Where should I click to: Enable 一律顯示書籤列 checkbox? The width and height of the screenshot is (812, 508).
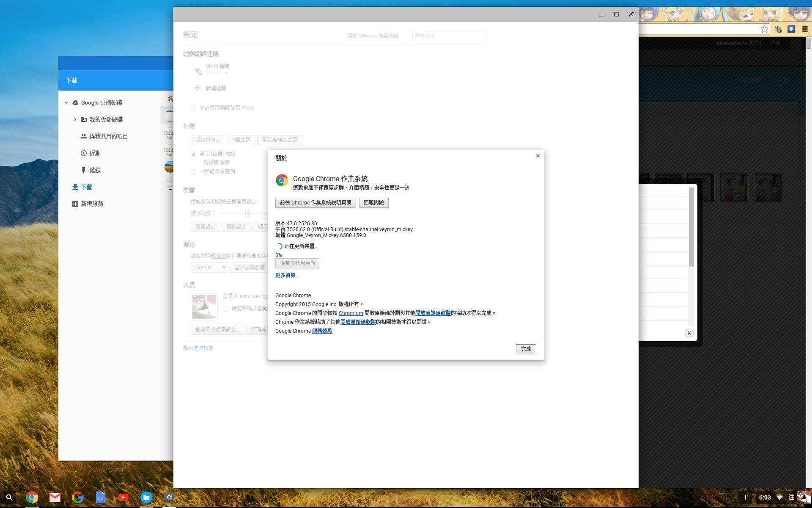click(x=193, y=172)
